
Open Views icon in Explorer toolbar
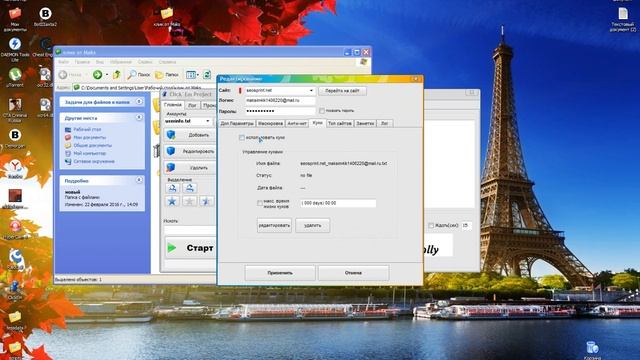(192, 75)
